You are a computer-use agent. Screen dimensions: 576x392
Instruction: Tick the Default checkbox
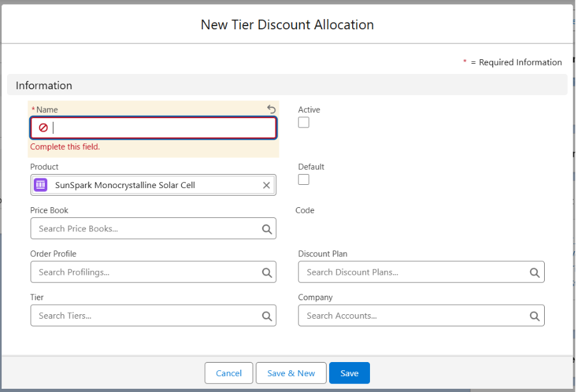click(304, 179)
